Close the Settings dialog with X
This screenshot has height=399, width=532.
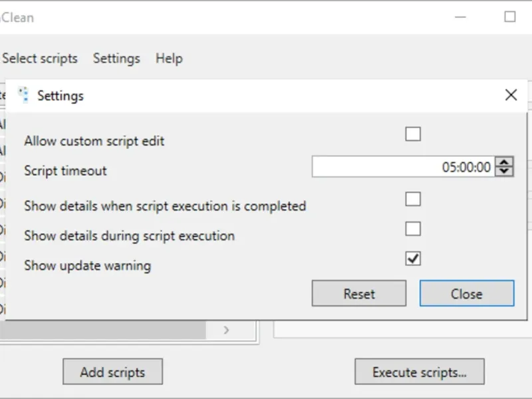pos(511,95)
